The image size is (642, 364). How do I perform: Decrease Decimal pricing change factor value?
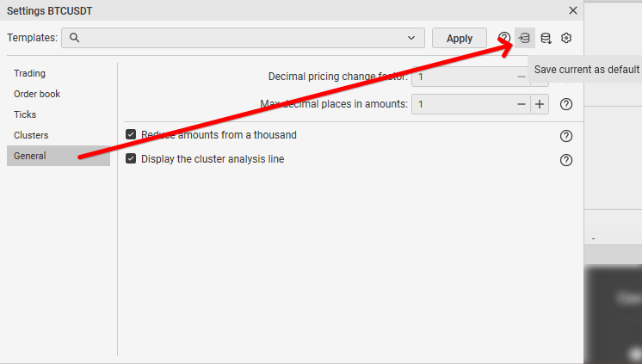tap(522, 77)
